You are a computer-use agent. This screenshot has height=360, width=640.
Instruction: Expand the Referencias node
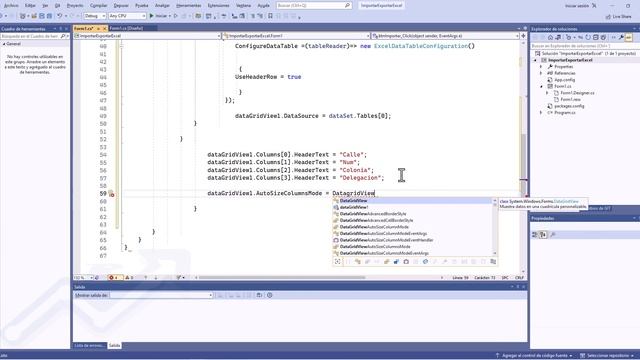pyautogui.click(x=542, y=73)
